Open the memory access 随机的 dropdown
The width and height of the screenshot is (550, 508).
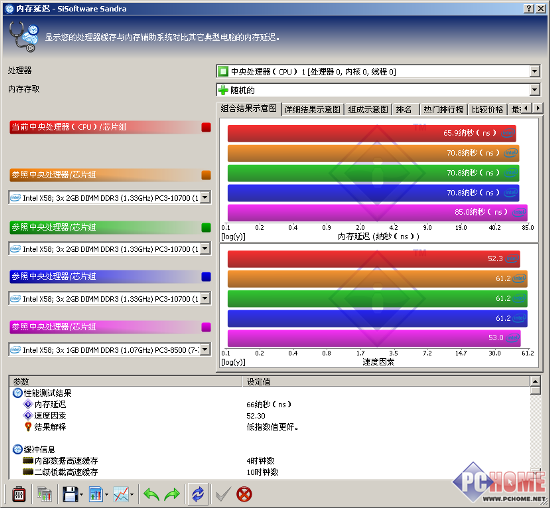coord(534,90)
